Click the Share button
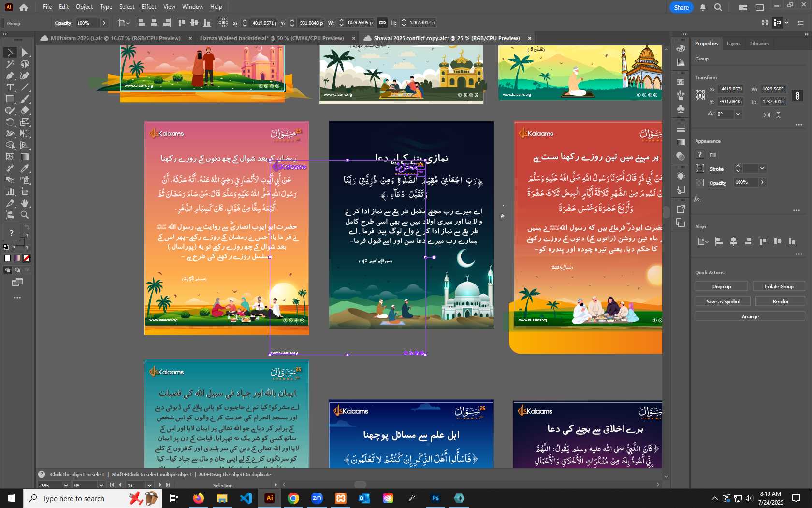This screenshot has width=812, height=508. pyautogui.click(x=681, y=7)
